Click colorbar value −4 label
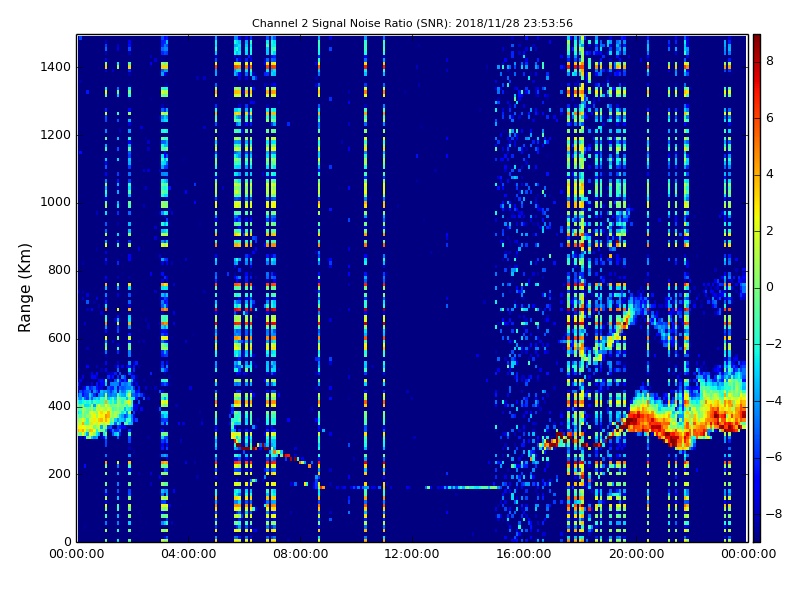Viewport: 800px width, 600px height. coord(773,401)
